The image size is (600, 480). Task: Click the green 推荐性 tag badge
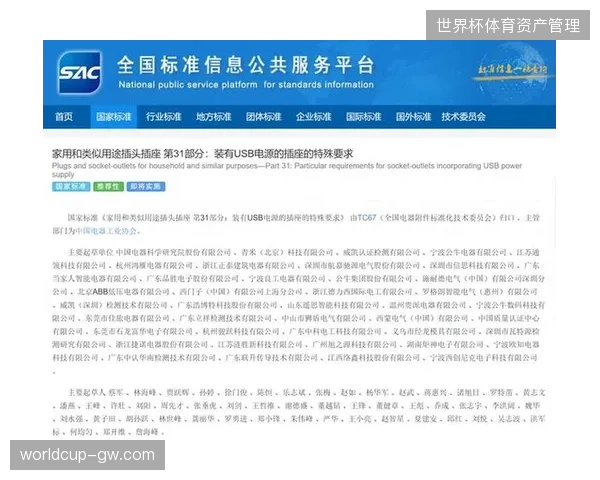pos(109,186)
